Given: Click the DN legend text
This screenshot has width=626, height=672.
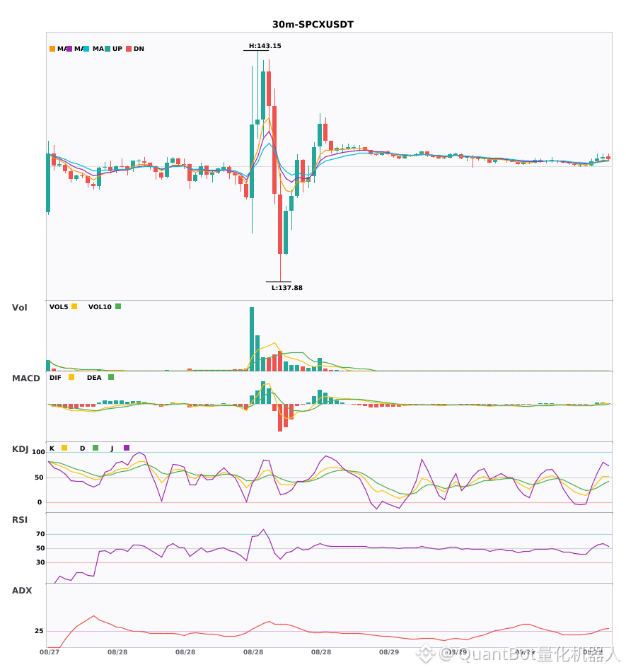Looking at the screenshot, I should pos(139,49).
